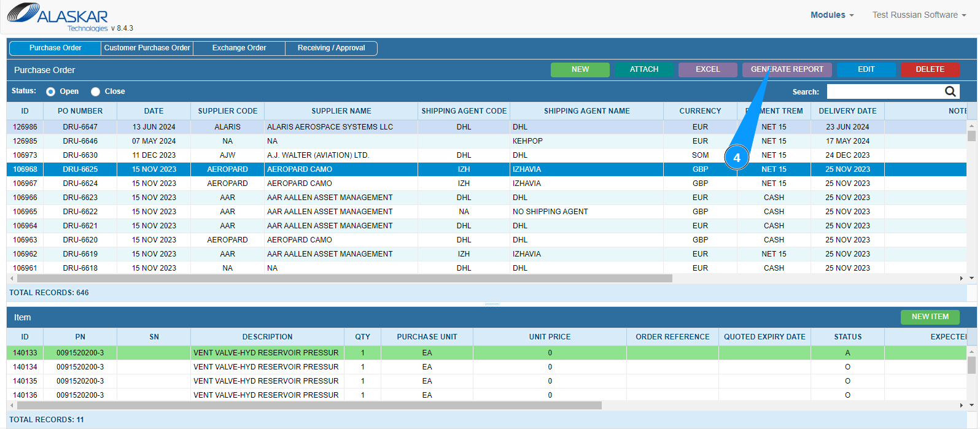This screenshot has width=980, height=429.
Task: Select purchase order row DRU-6647
Action: click(80, 127)
